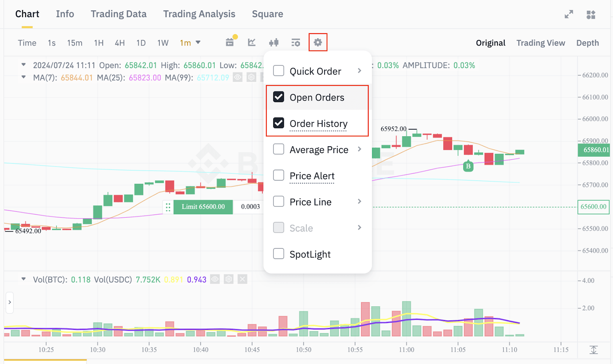The width and height of the screenshot is (613, 364).
Task: Expand the Average Price submenu chevron
Action: coord(359,149)
